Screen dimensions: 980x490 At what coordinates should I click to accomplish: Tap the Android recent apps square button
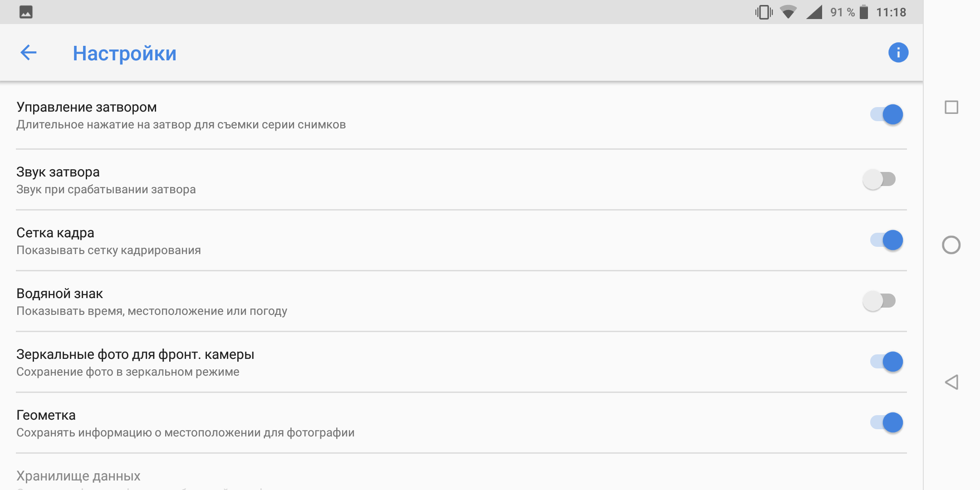(951, 108)
